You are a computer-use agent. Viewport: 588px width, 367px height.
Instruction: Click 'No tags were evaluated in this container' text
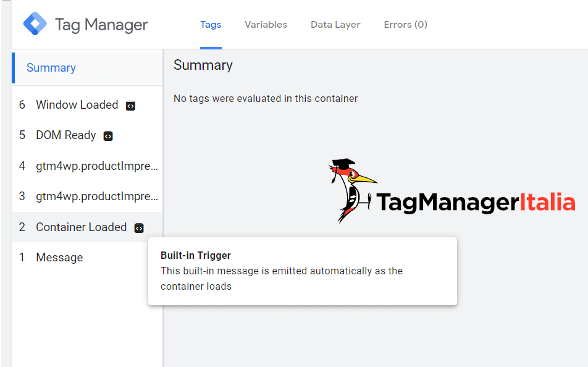click(266, 99)
